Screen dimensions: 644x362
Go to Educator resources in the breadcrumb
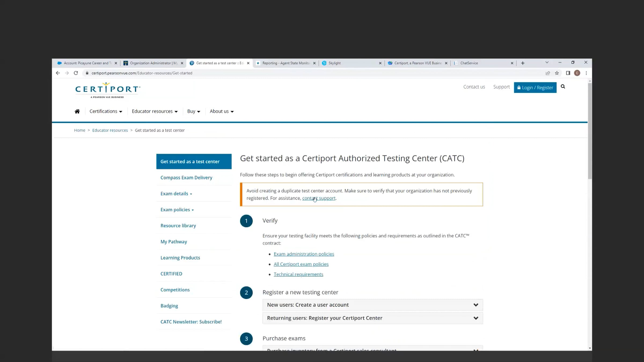coord(110,130)
